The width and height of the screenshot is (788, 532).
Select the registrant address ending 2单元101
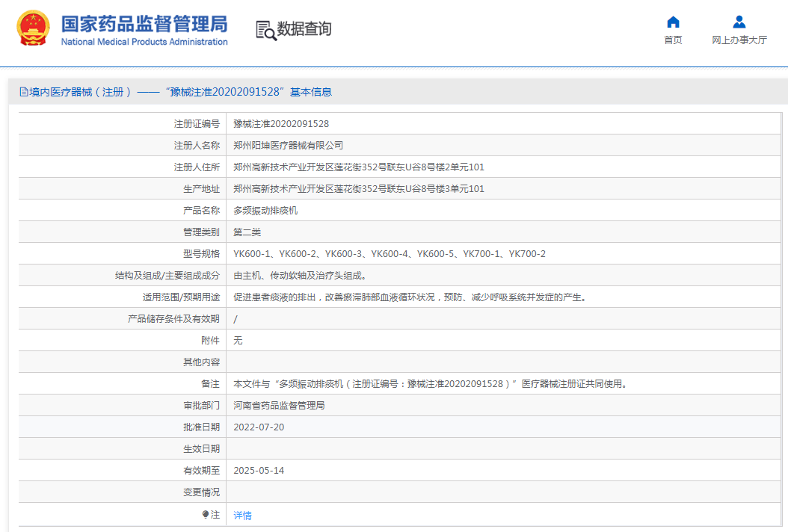click(359, 167)
